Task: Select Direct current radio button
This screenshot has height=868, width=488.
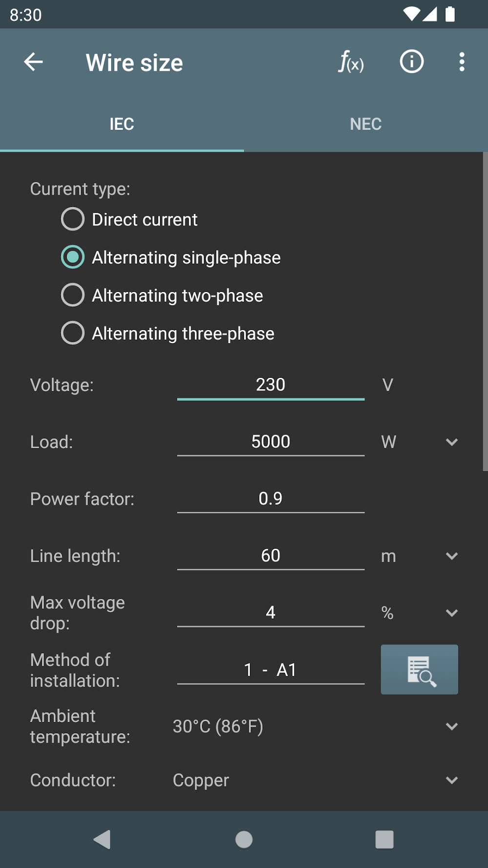Action: 73,219
